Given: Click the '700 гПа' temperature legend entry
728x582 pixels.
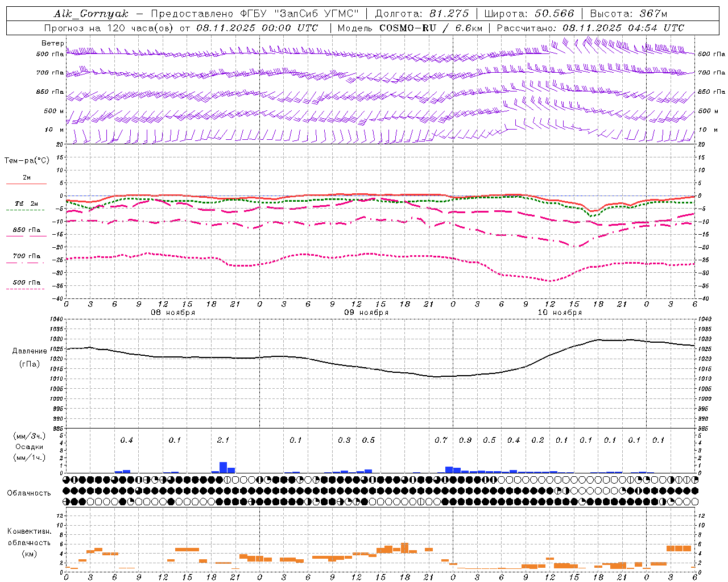Looking at the screenshot, I should point(27,256).
